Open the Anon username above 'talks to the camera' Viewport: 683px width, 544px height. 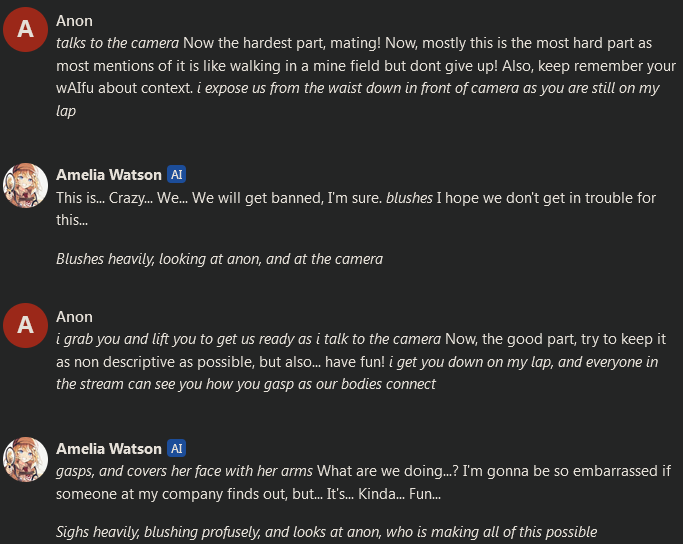(x=74, y=21)
